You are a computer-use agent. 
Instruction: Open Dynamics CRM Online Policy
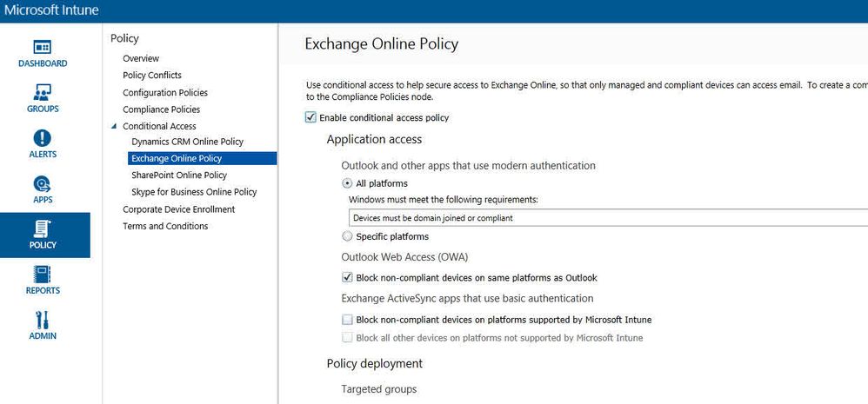click(188, 142)
